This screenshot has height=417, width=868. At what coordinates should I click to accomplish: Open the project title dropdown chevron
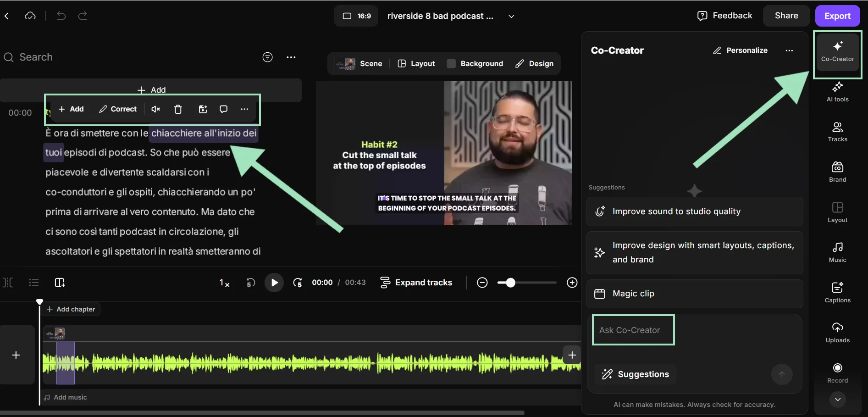[511, 16]
